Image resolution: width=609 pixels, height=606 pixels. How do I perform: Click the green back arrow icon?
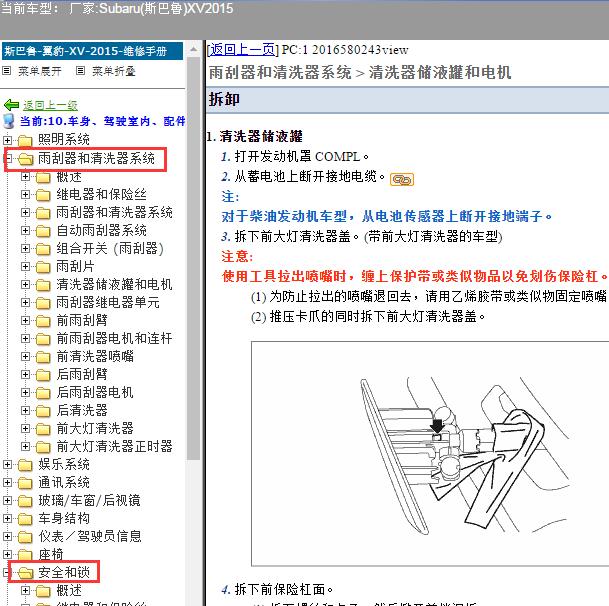(11, 105)
